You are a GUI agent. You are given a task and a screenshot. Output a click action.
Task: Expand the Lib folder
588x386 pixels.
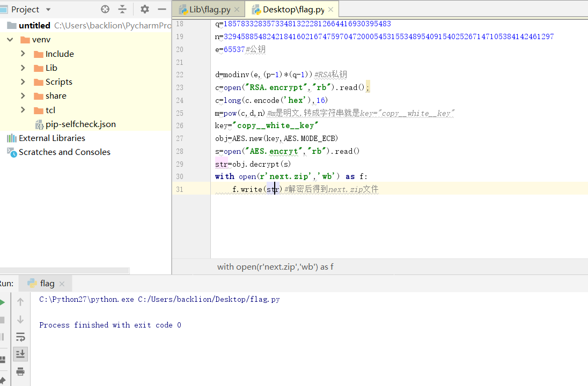(23, 68)
